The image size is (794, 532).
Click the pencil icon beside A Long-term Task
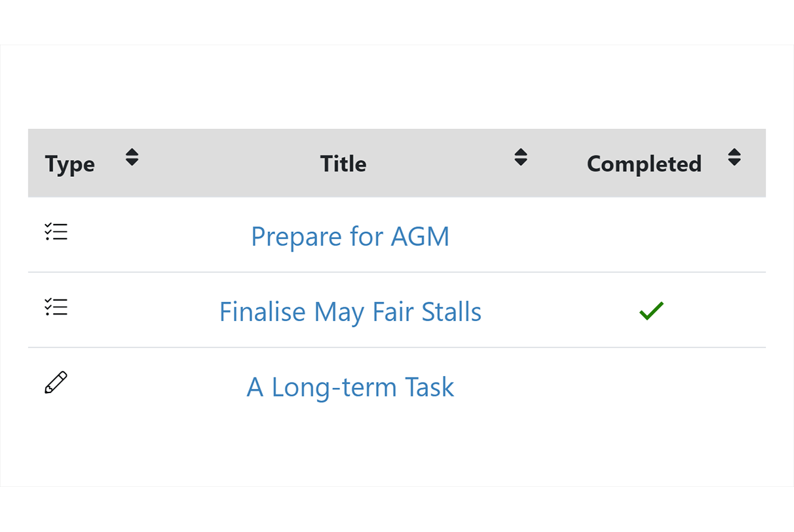click(56, 383)
